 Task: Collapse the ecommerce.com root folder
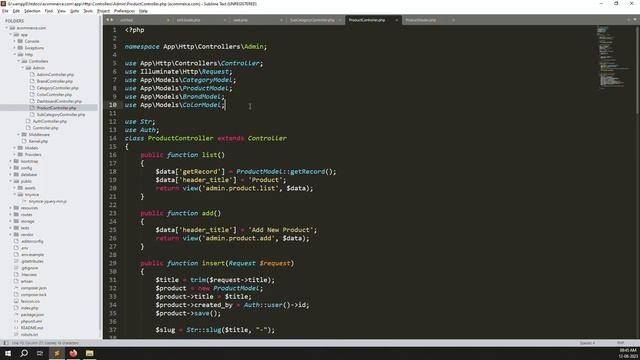pos(7,28)
